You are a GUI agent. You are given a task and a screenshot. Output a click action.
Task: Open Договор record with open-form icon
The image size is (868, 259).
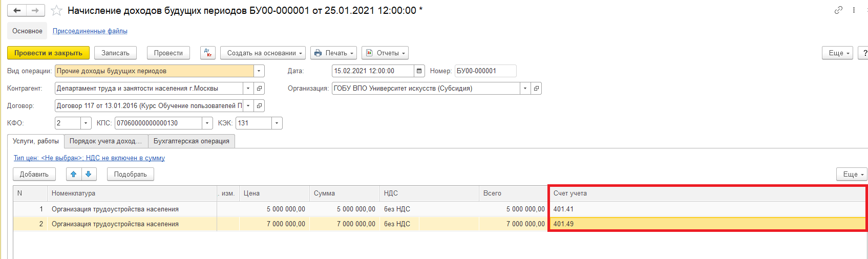[x=259, y=105]
